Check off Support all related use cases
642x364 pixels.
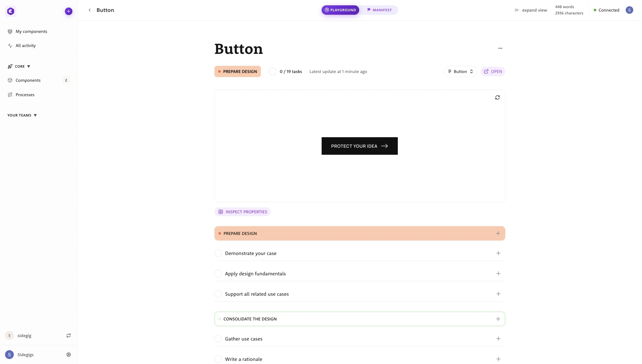click(218, 294)
